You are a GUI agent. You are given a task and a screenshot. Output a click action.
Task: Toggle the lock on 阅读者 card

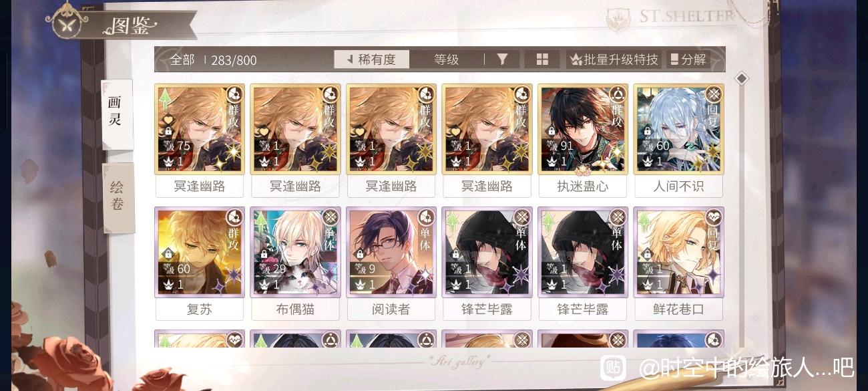[360, 255]
